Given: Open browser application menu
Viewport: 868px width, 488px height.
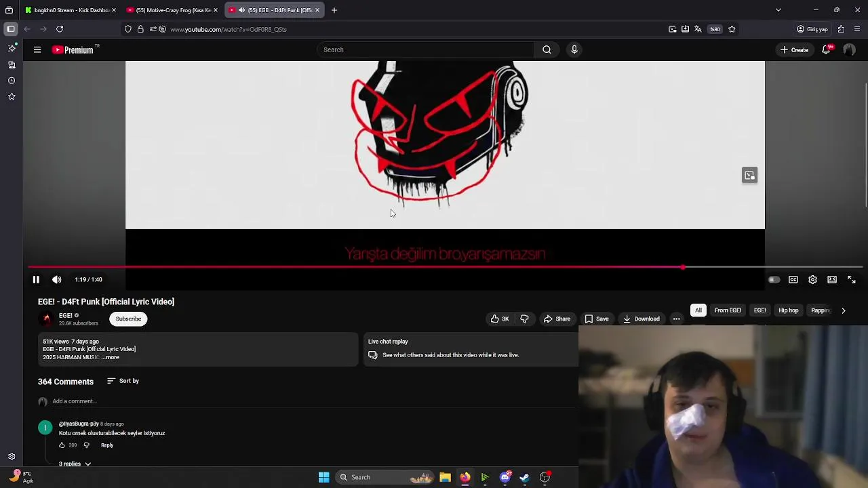Looking at the screenshot, I should [x=857, y=29].
